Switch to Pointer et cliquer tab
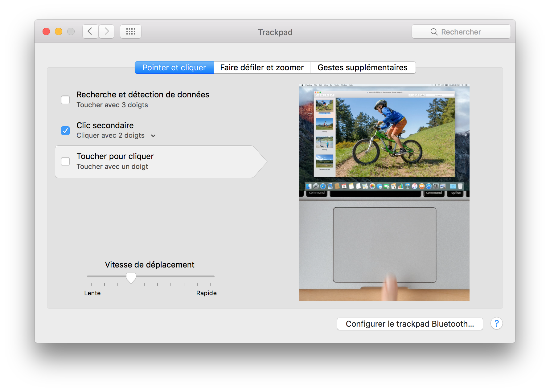Viewport: 550px width, 392px height. (x=174, y=67)
